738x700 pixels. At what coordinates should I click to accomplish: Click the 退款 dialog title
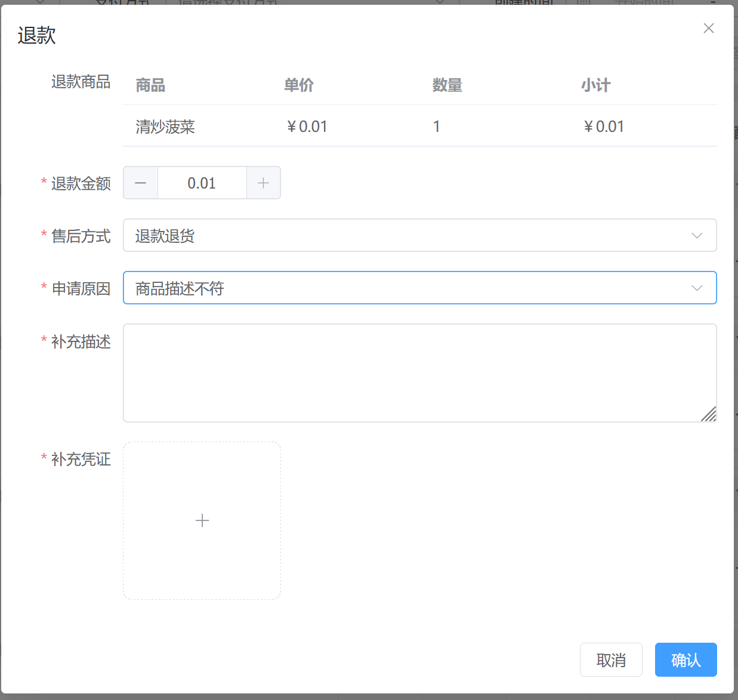pos(37,36)
